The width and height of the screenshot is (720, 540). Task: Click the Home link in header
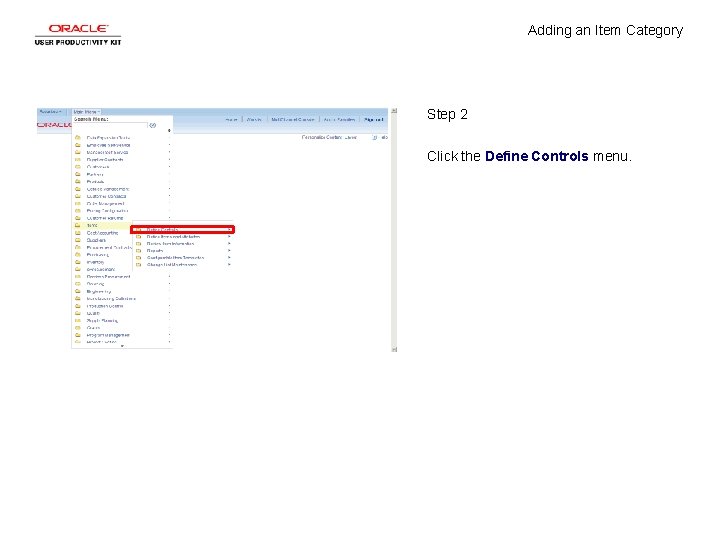pos(231,120)
